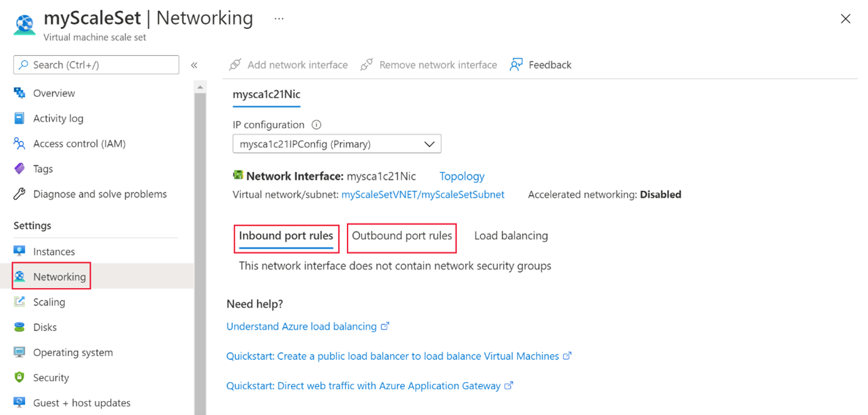Click the Operating system icon
Image resolution: width=868 pixels, height=415 pixels.
(x=20, y=352)
